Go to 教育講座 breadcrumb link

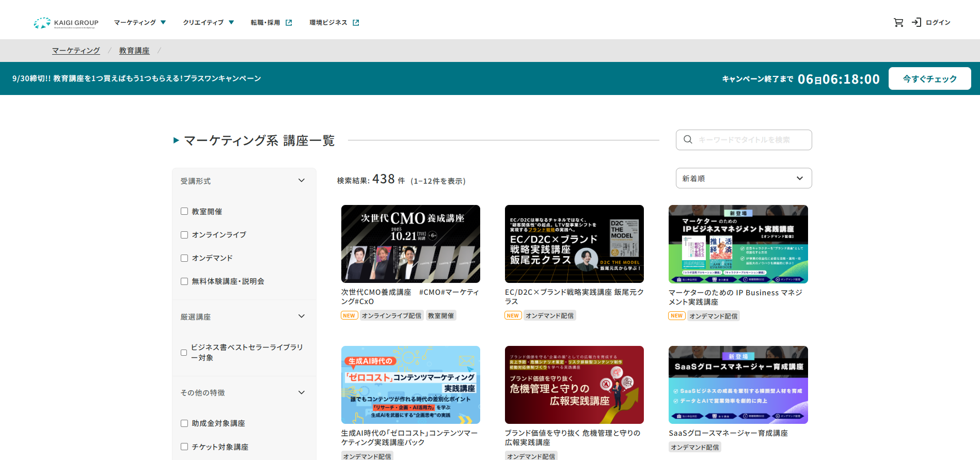click(x=134, y=51)
